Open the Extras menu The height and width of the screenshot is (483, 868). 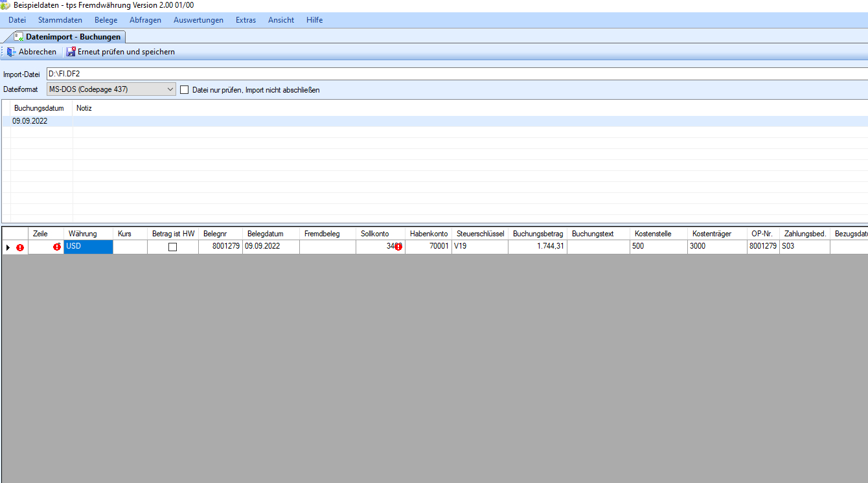246,20
